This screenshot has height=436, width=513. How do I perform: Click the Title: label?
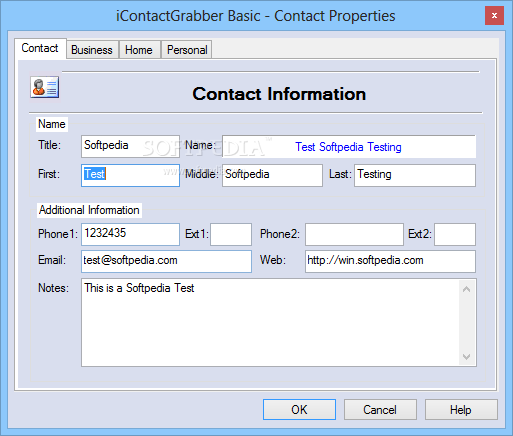click(50, 145)
